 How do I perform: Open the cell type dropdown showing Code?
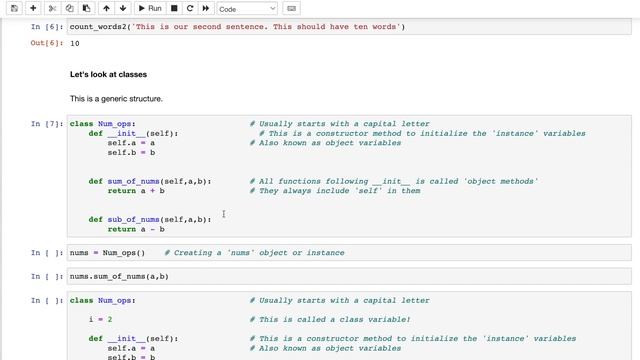pyautogui.click(x=247, y=9)
